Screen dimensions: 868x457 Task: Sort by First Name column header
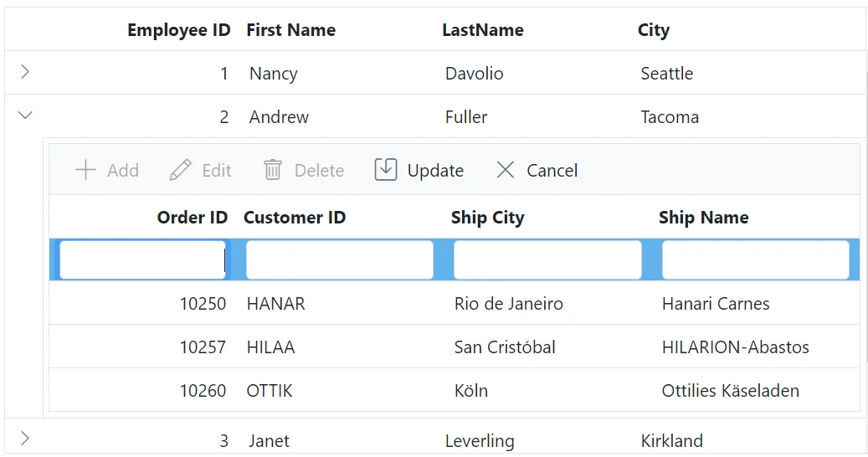(291, 30)
